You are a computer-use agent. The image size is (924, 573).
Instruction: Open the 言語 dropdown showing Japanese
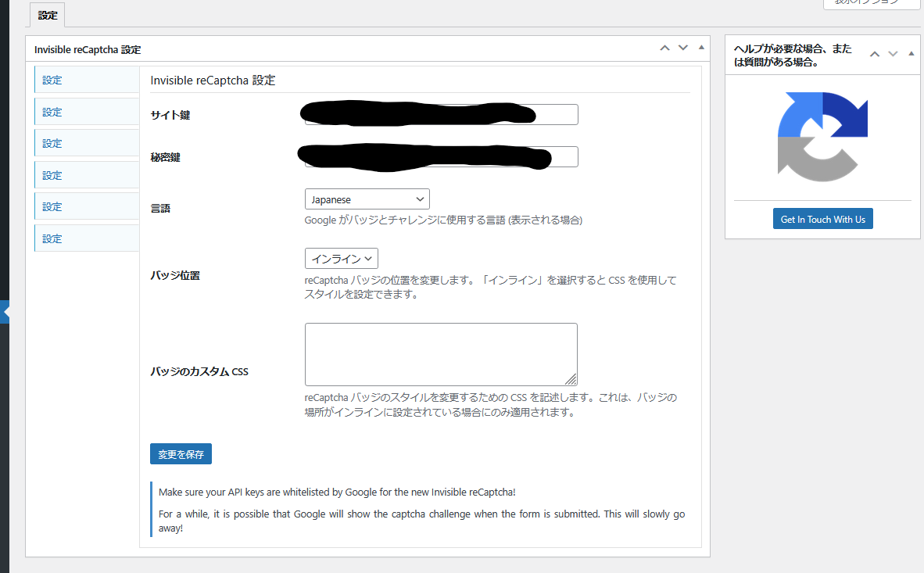pos(367,199)
